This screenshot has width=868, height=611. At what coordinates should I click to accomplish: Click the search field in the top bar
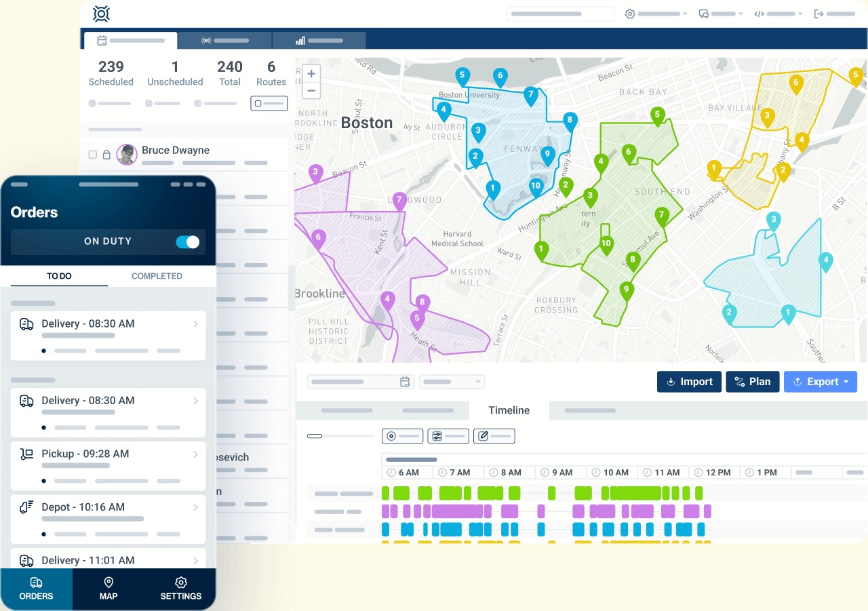[x=560, y=14]
